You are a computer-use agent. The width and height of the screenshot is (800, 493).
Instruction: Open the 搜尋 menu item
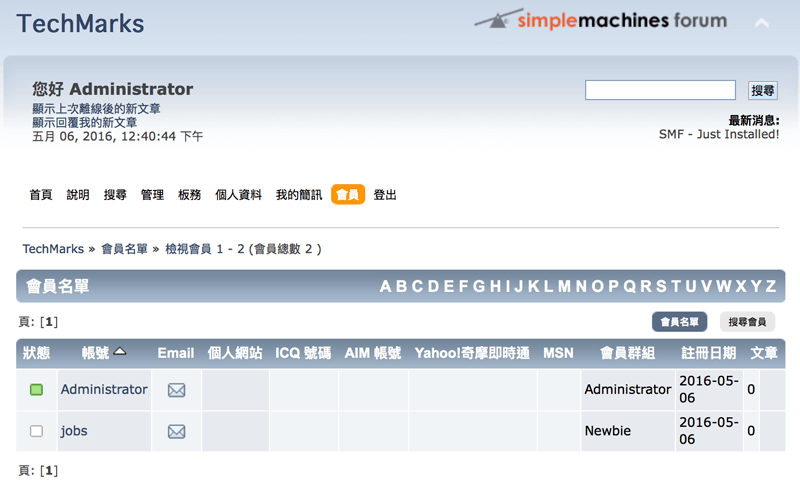pos(115,195)
